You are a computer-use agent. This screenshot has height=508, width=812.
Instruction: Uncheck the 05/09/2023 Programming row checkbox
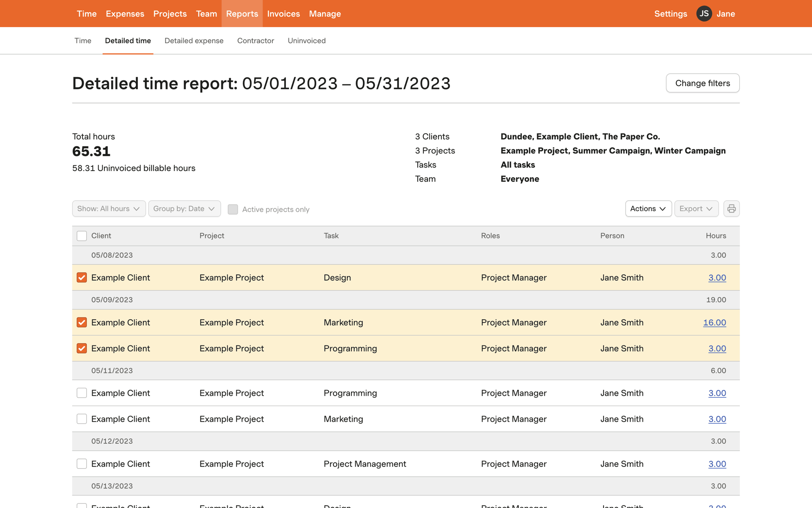point(82,348)
